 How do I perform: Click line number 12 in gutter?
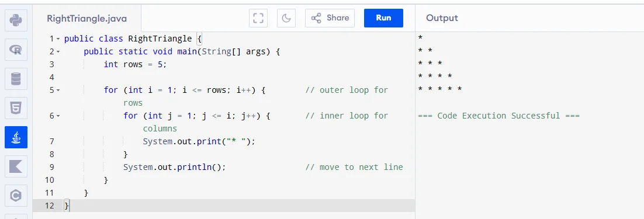point(49,206)
